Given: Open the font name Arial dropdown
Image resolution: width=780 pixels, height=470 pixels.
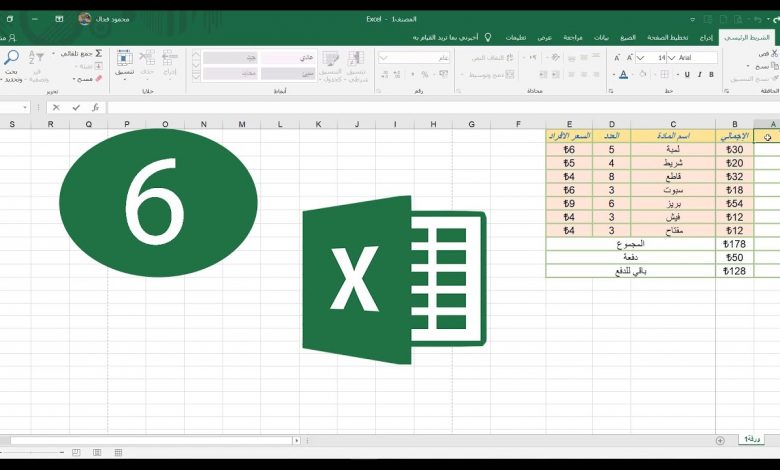Looking at the screenshot, I should click(672, 58).
